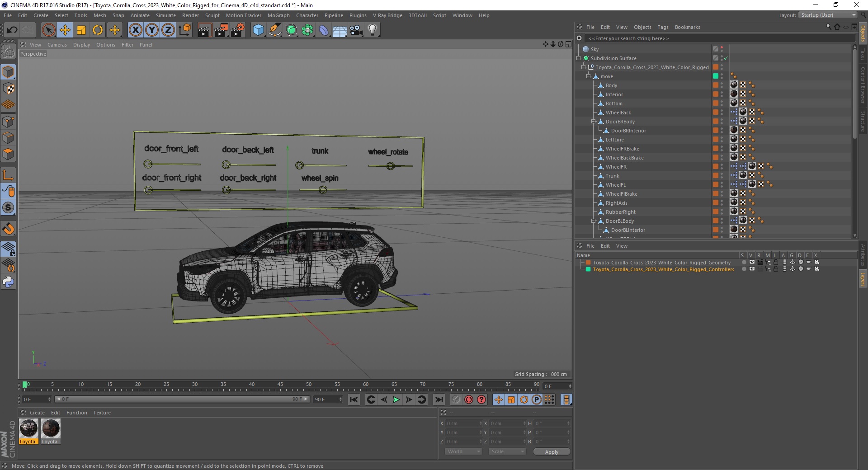Image resolution: width=868 pixels, height=470 pixels.
Task: Go to end of animation
Action: tap(439, 399)
